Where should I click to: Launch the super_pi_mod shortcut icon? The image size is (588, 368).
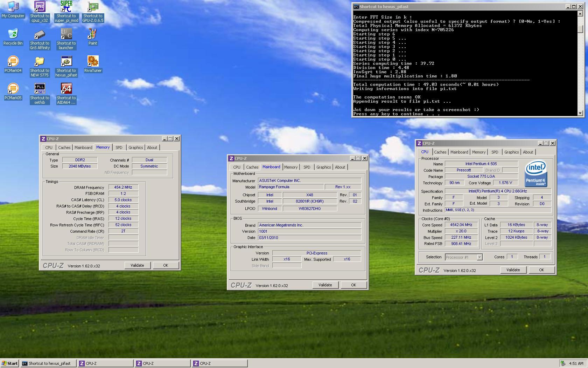[x=66, y=12]
